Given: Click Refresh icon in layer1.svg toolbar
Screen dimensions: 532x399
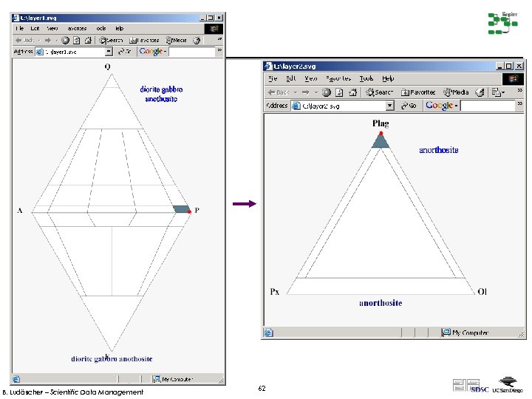Looking at the screenshot, I should click(77, 41).
